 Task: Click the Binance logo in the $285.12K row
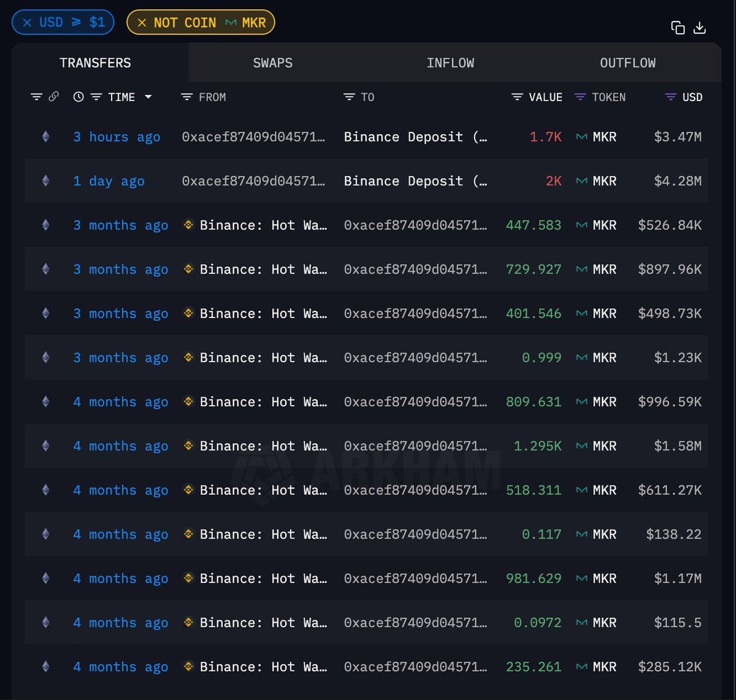[188, 666]
